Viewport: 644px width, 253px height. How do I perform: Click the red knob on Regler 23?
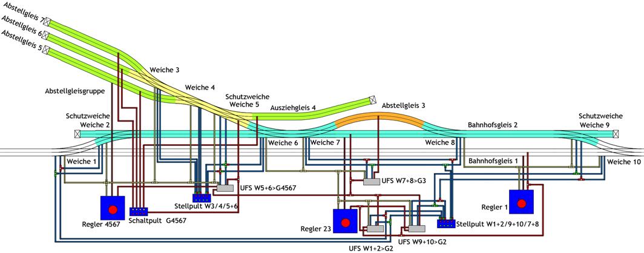(x=346, y=223)
